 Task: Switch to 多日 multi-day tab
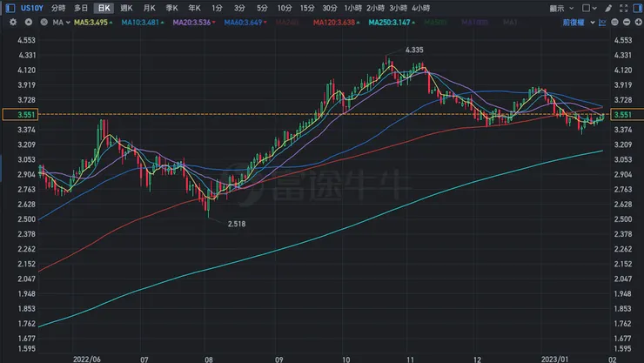coord(81,8)
